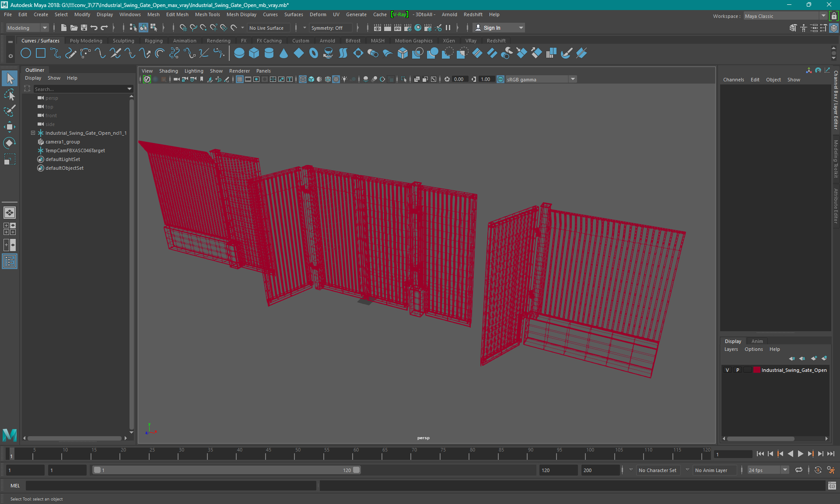Toggle the viewport color management button
840x504 pixels.
pyautogui.click(x=500, y=79)
